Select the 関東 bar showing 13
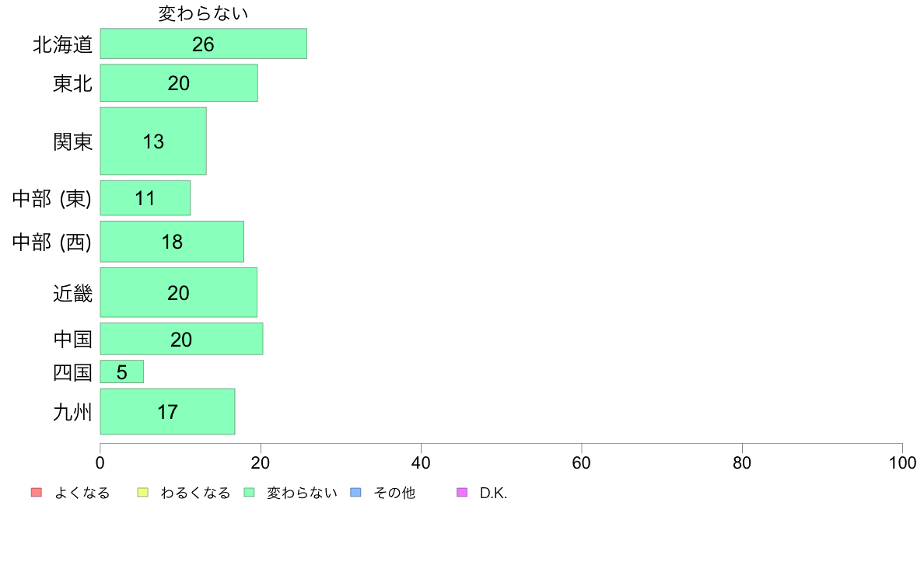The image size is (924, 572). [153, 141]
